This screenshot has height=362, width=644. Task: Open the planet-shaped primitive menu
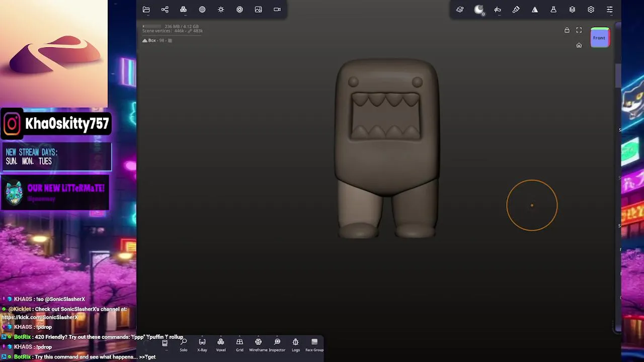[460, 10]
